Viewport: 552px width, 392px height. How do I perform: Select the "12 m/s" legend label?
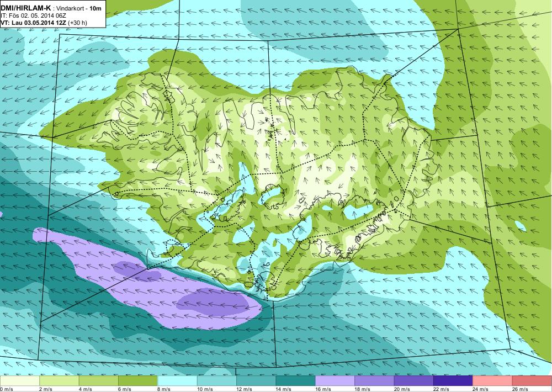pyautogui.click(x=245, y=389)
